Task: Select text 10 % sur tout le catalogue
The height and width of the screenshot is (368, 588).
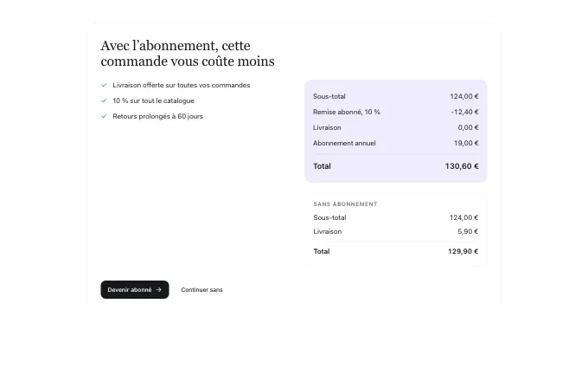Action: (153, 100)
